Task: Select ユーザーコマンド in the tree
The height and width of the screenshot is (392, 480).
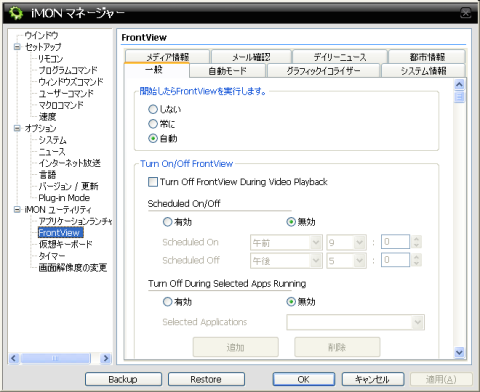Action: point(66,93)
